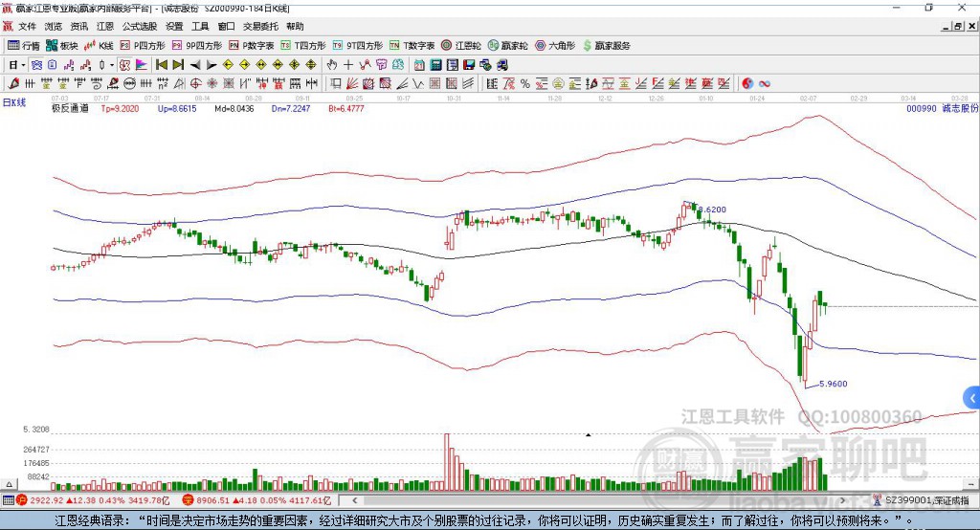Open the T四方形 tool
This screenshot has height=530, width=980.
click(x=303, y=46)
